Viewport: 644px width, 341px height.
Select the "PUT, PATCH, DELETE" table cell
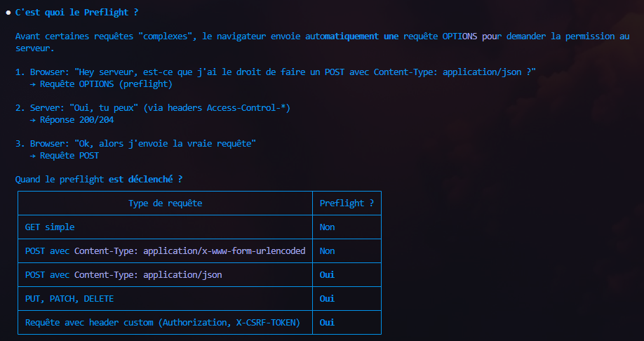[69, 299]
